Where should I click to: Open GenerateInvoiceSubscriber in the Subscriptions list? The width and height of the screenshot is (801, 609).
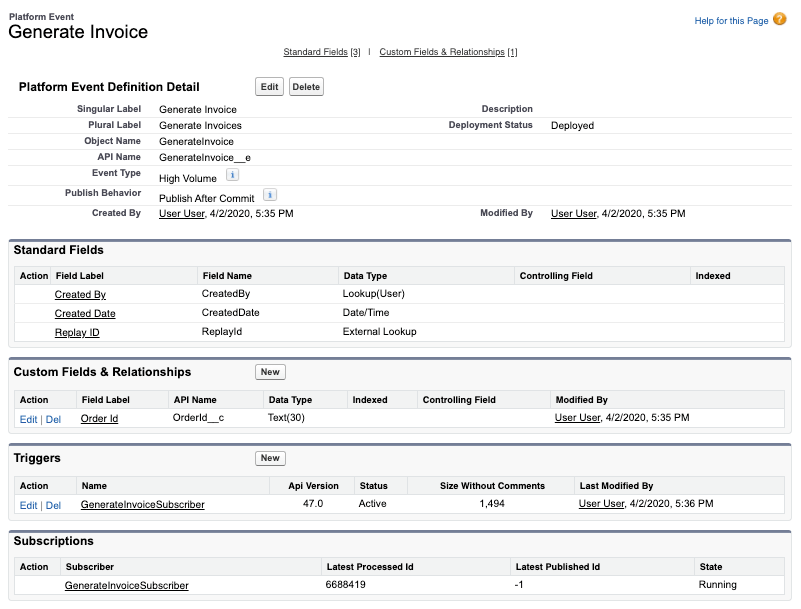(x=126, y=585)
